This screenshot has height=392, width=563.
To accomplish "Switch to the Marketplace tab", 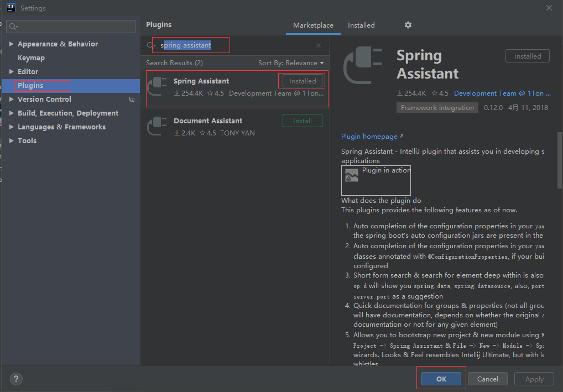I will point(313,25).
